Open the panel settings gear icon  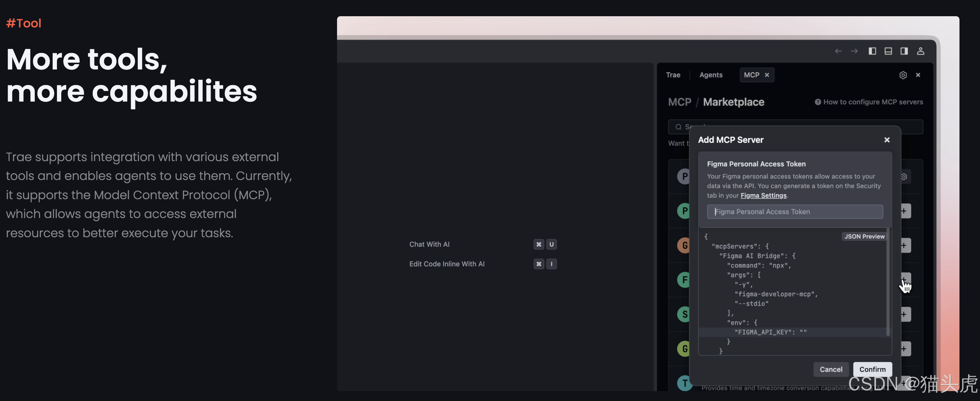903,75
